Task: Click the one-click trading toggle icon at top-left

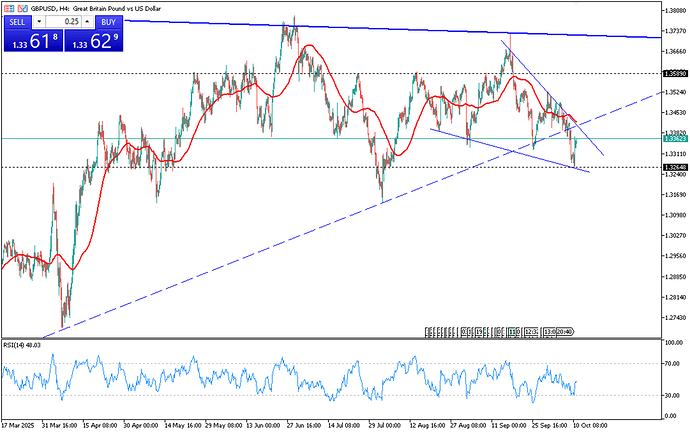Action: 8,6
